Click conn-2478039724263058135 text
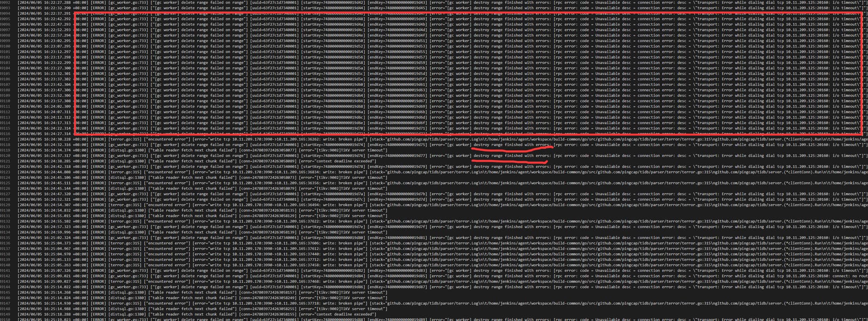This screenshot has width=868, height=321. click(269, 210)
